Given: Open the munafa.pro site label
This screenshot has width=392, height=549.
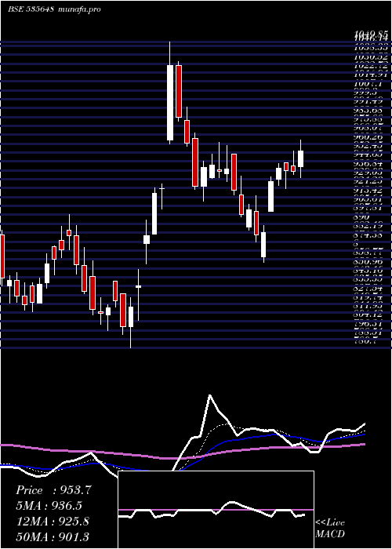Looking at the screenshot, I should click(80, 9).
